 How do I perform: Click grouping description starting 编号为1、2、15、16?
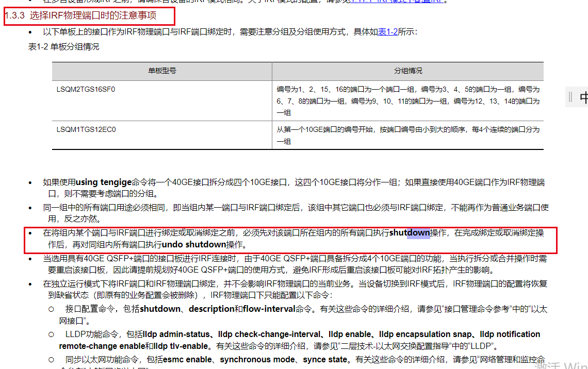(x=408, y=101)
